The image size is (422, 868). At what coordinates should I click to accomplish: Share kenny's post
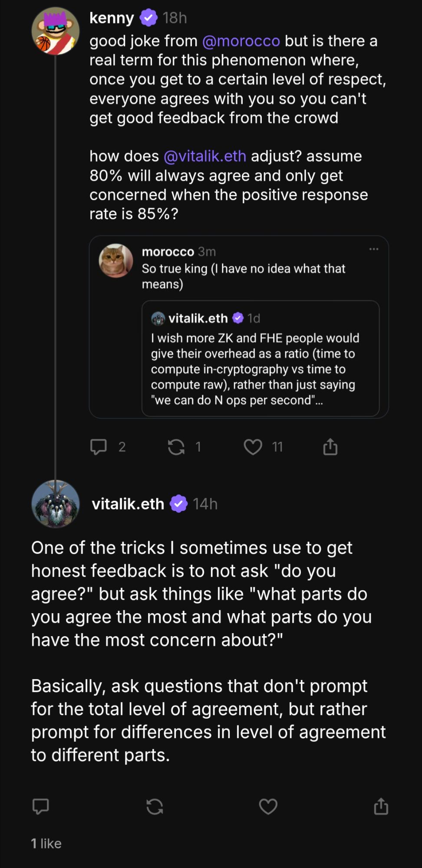[x=330, y=447]
